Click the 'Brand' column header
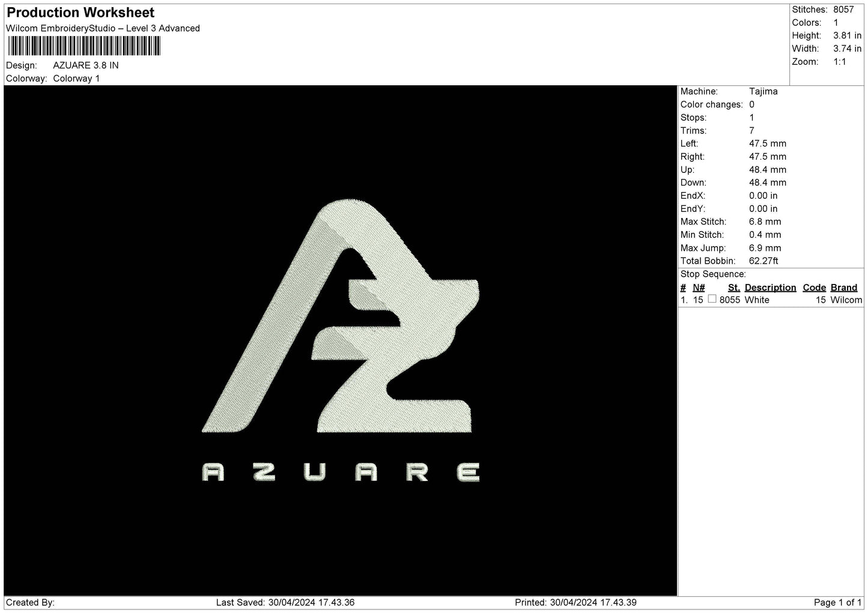This screenshot has height=613, width=868. tap(844, 288)
